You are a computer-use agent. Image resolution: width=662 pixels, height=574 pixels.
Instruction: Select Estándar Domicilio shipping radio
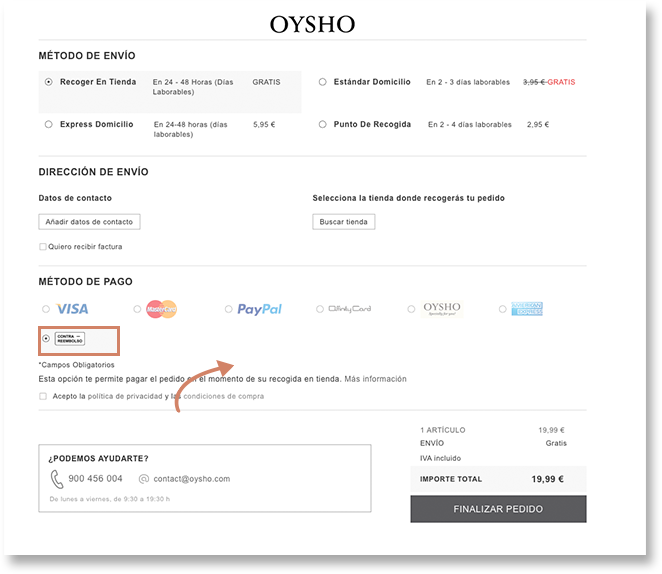click(x=323, y=82)
